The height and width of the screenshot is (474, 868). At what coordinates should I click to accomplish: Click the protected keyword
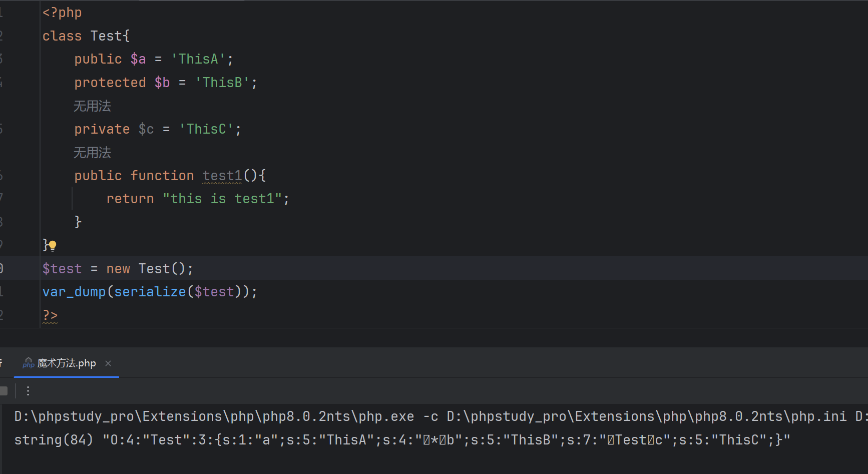(110, 83)
